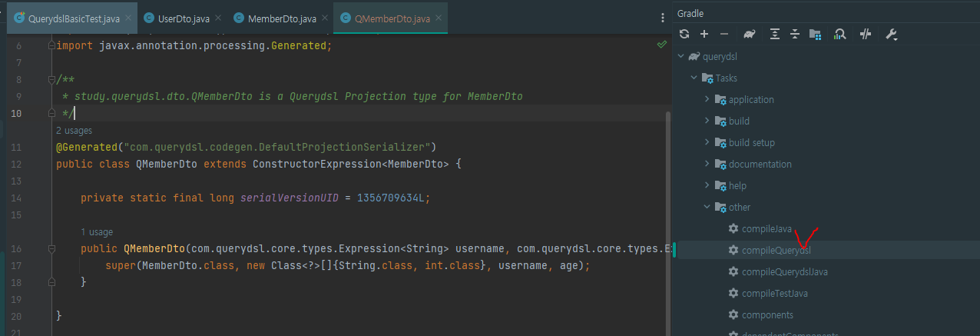Screen dimensions: 980x336
Task: Click gear icon of components task
Action: point(733,314)
